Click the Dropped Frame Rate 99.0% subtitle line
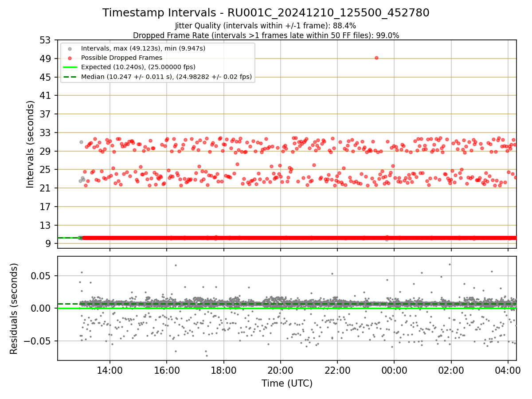The height and width of the screenshot is (399, 532). click(266, 35)
